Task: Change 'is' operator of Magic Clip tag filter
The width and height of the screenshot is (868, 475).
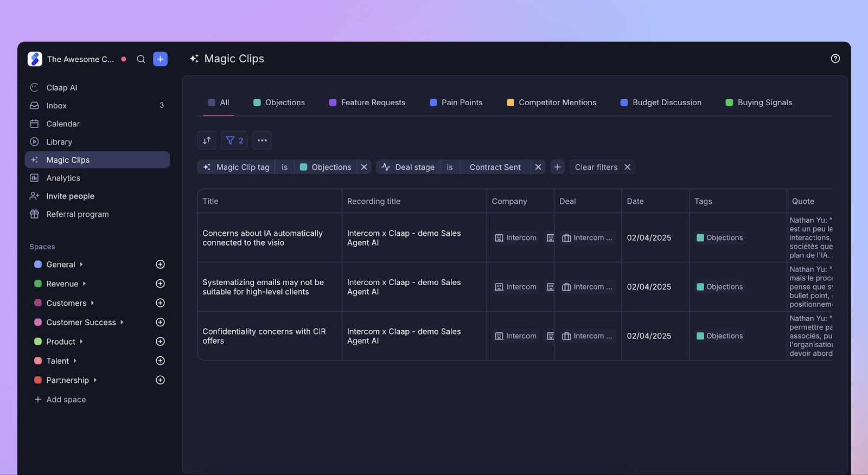Action: (284, 167)
